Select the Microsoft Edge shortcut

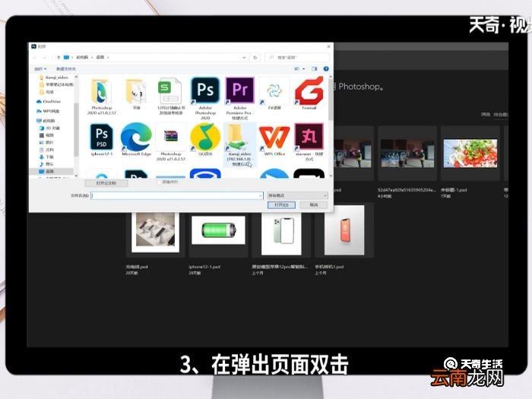[x=136, y=136]
